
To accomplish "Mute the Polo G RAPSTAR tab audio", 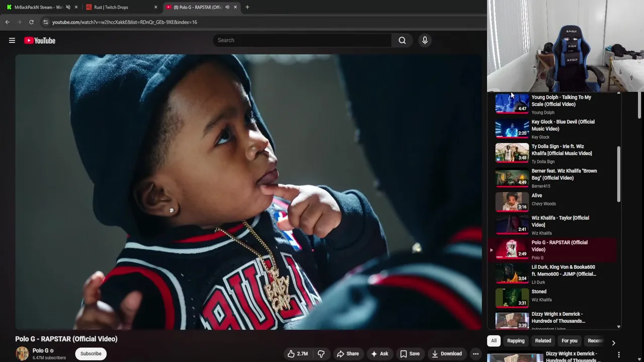I will pyautogui.click(x=227, y=7).
